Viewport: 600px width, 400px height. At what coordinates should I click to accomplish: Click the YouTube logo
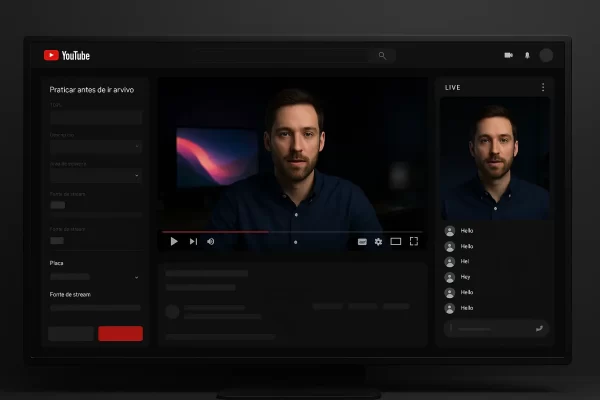[66, 56]
